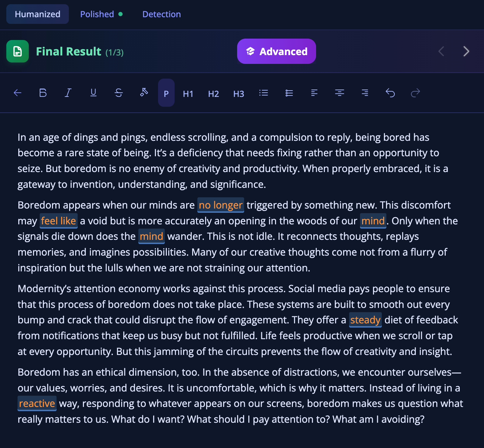Go to the next result with right chevron
The image size is (484, 448).
466,52
